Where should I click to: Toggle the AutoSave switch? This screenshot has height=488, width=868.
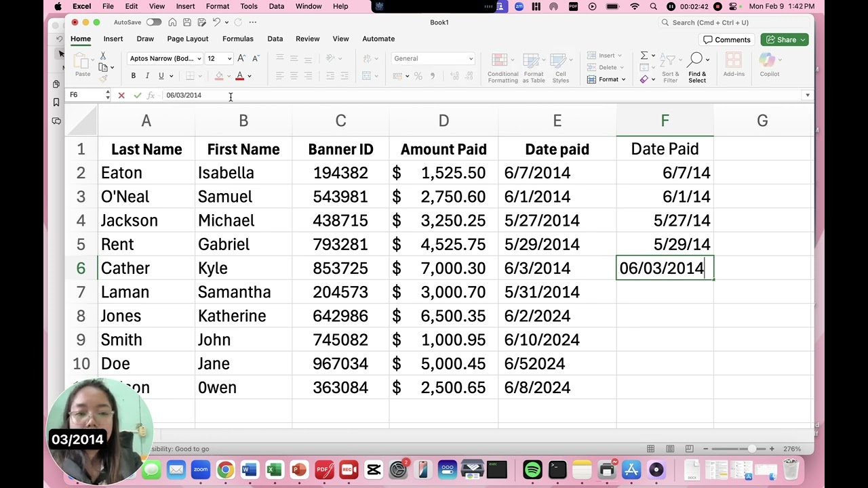[154, 22]
